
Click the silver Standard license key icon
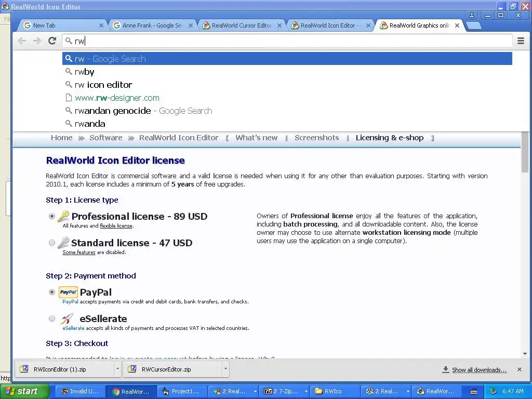point(63,242)
